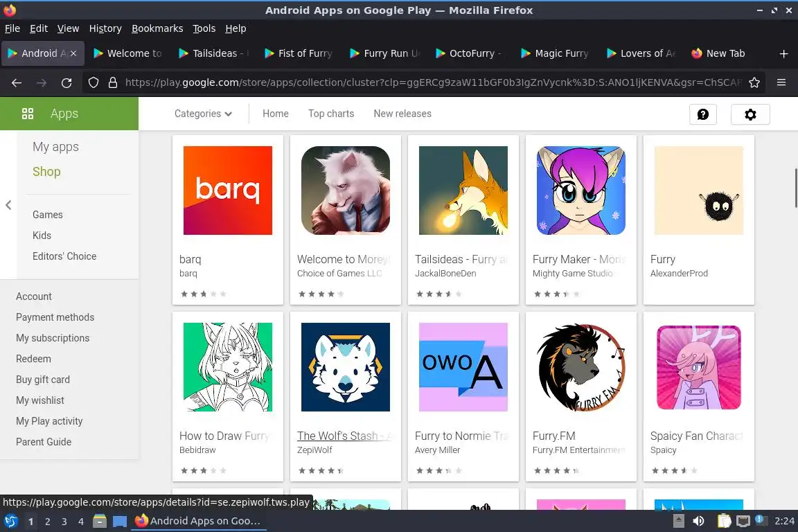Open the File menu
Viewport: 798px width, 532px height.
(x=12, y=28)
